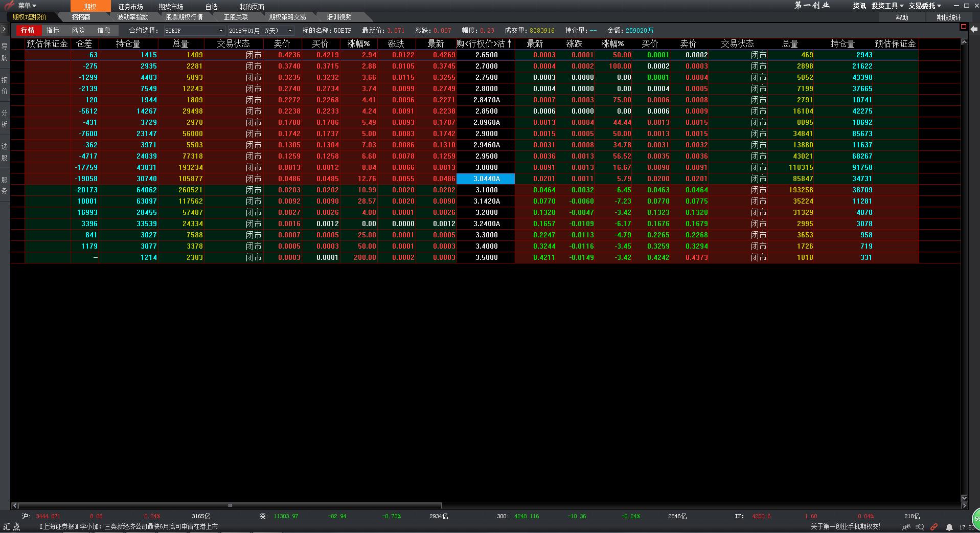
Task: Select the 2.8470A strike price
Action: pyautogui.click(x=486, y=100)
